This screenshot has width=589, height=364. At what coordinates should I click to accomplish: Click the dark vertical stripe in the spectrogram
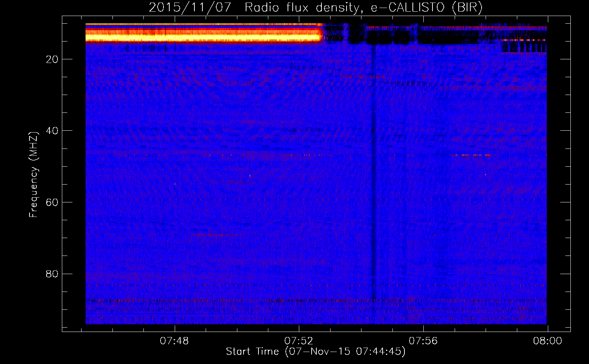373,171
